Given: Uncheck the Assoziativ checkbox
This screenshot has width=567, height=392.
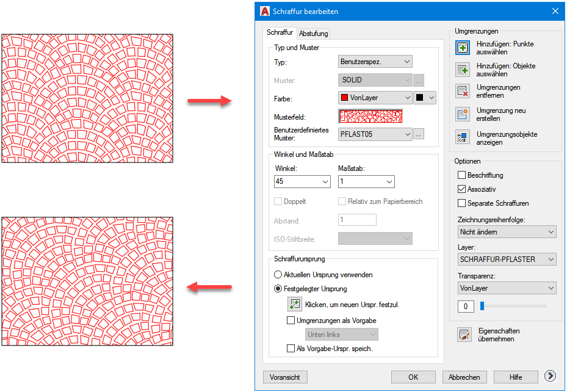Looking at the screenshot, I should click(x=462, y=189).
